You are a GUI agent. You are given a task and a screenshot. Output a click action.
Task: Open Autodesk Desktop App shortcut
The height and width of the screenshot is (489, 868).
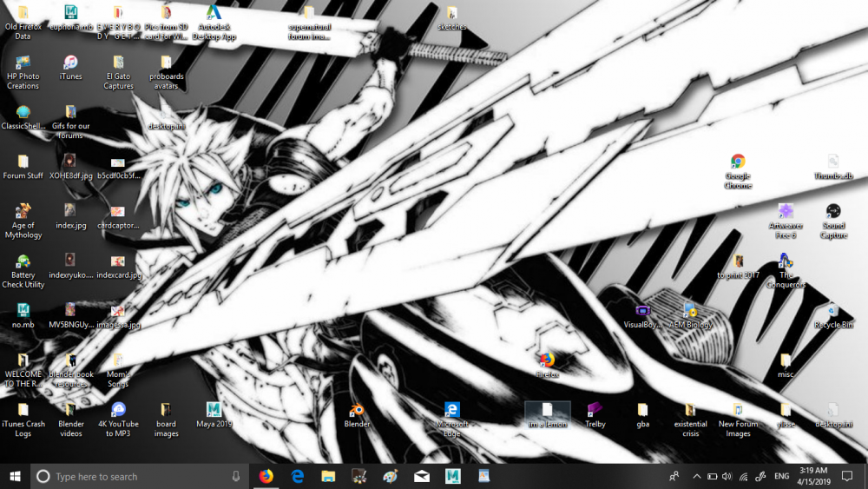point(214,23)
